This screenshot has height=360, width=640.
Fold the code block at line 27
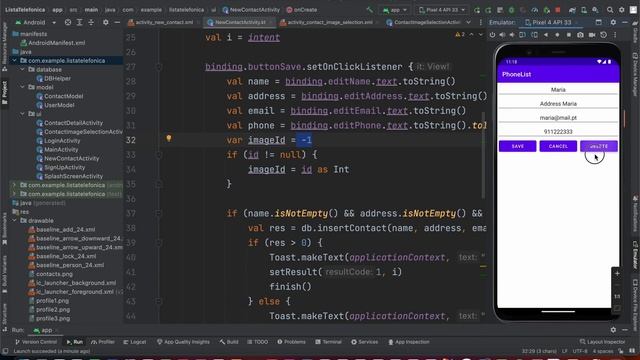159,67
